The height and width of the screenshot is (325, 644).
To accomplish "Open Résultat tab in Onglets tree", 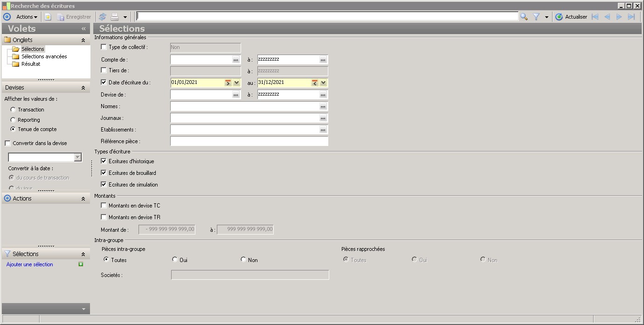I will tap(31, 64).
